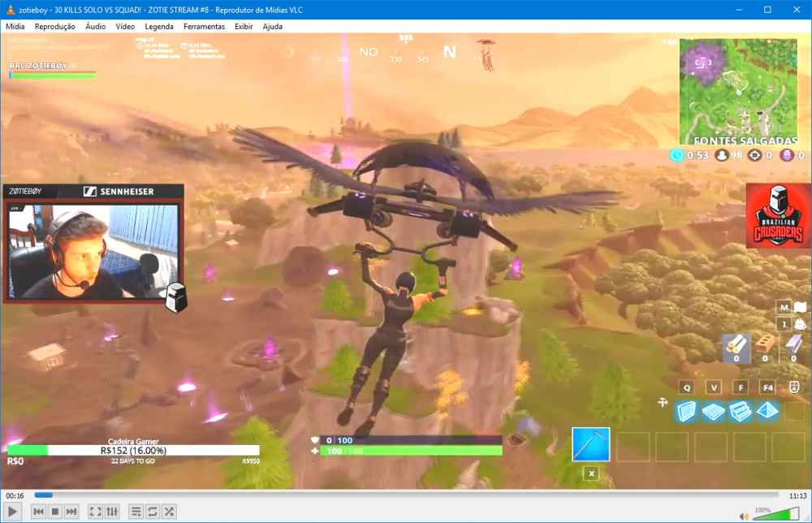Click elapsed time label 00:16
The image size is (812, 523).
[x=15, y=495]
